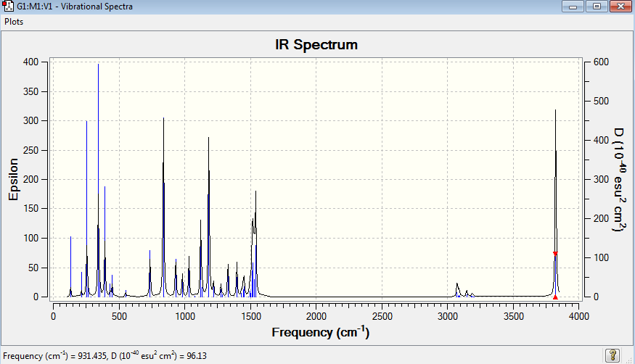Select the red upward triangle marker at baseline
Image resolution: width=635 pixels, height=364 pixels.
pyautogui.click(x=555, y=297)
